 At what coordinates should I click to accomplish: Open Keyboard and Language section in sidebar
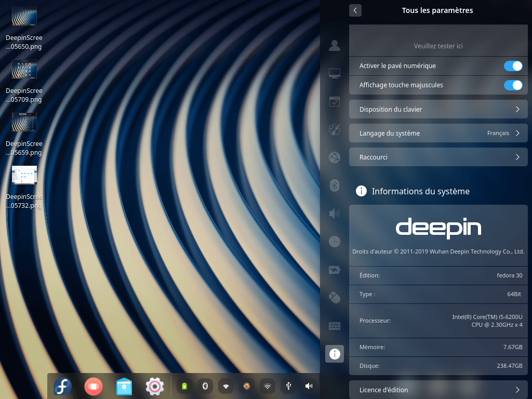[x=335, y=326]
